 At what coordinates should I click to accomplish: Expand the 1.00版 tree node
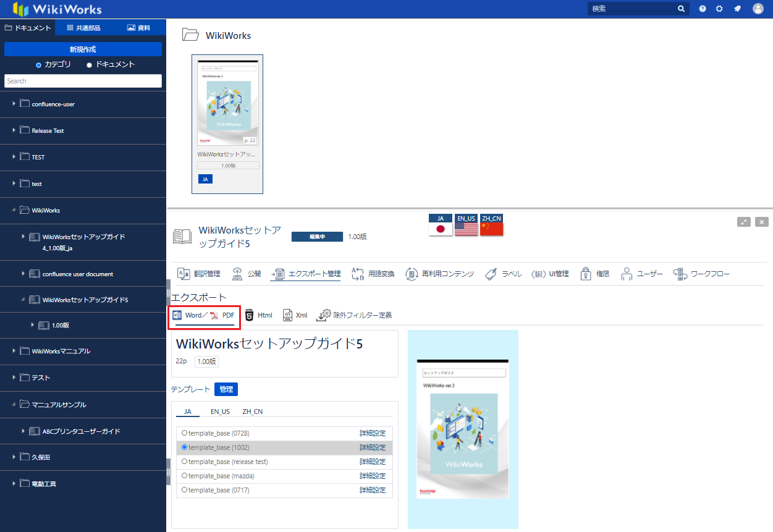(x=33, y=325)
